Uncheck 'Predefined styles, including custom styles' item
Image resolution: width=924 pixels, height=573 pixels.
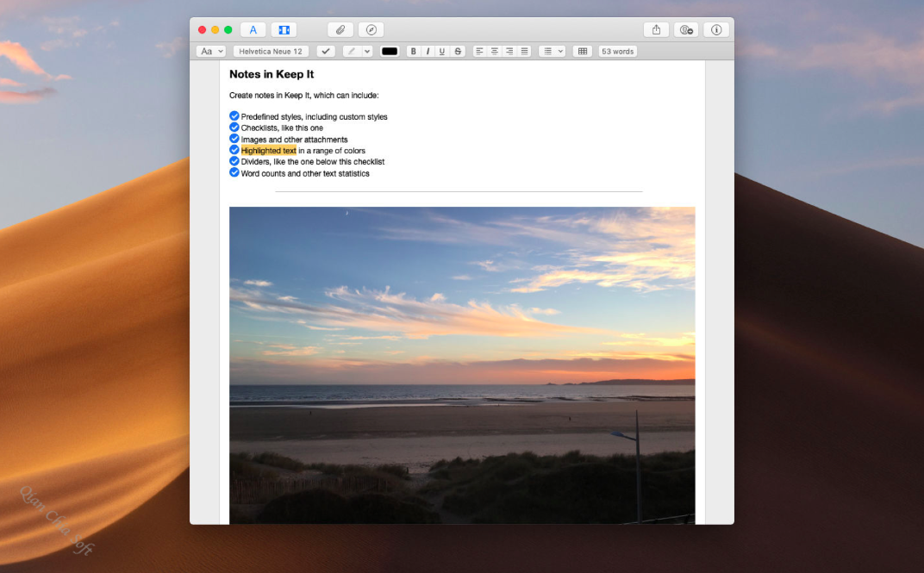pyautogui.click(x=234, y=116)
